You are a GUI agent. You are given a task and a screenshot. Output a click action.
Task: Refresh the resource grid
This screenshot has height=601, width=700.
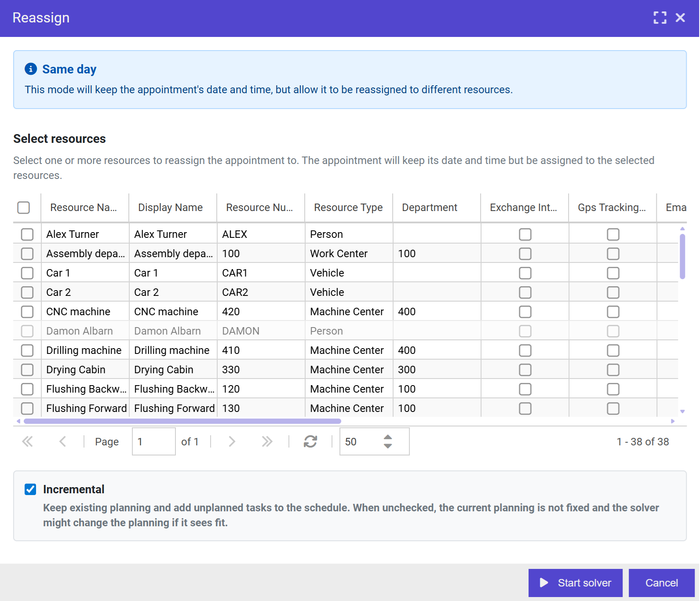[x=310, y=441]
